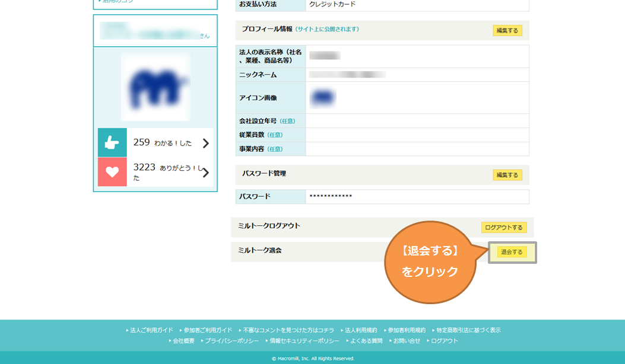Open the 参加者利用規約 footer link
The width and height of the screenshot is (625, 364).
pyautogui.click(x=407, y=330)
